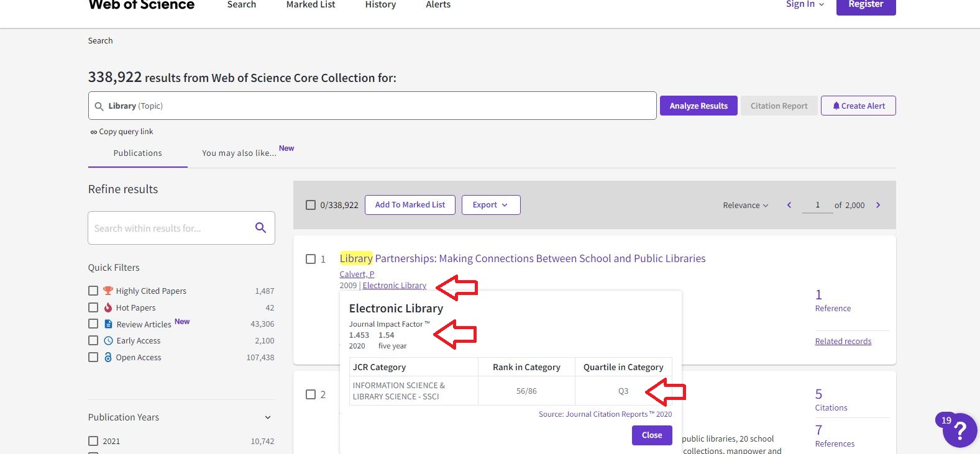This screenshot has width=980, height=454.
Task: Click the help question mark bubble
Action: (x=959, y=430)
